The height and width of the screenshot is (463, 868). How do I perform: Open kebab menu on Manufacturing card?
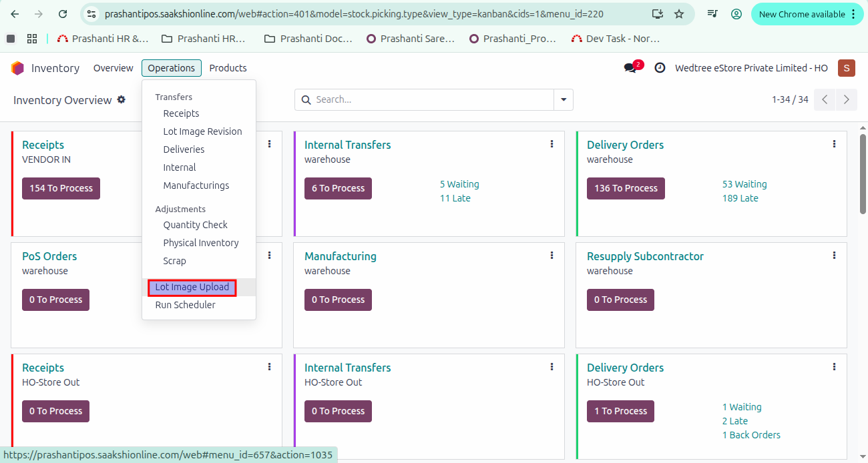[x=552, y=256]
